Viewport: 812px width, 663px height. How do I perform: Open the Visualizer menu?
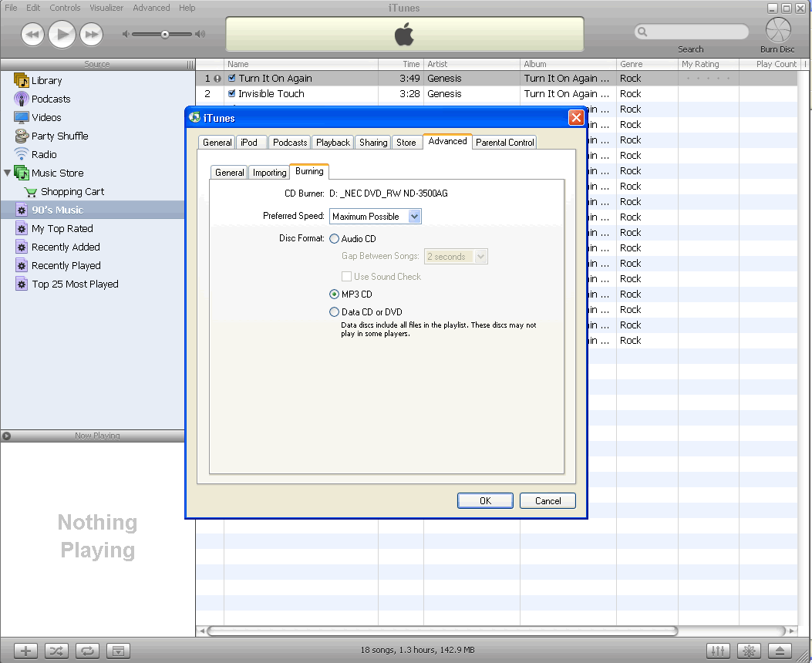point(106,8)
